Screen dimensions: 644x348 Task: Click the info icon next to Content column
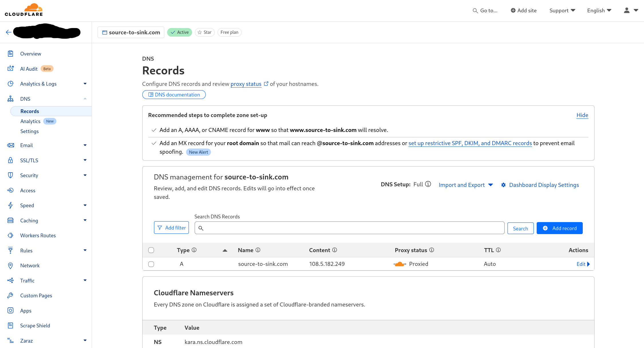click(x=335, y=250)
